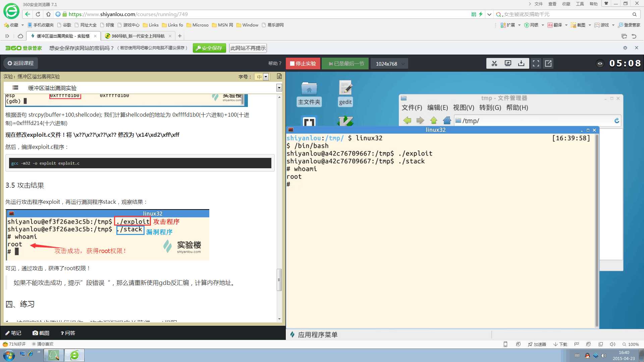Image resolution: width=644 pixels, height=362 pixels.
Task: Refresh the shiyanlou page in browser
Action: 38,14
